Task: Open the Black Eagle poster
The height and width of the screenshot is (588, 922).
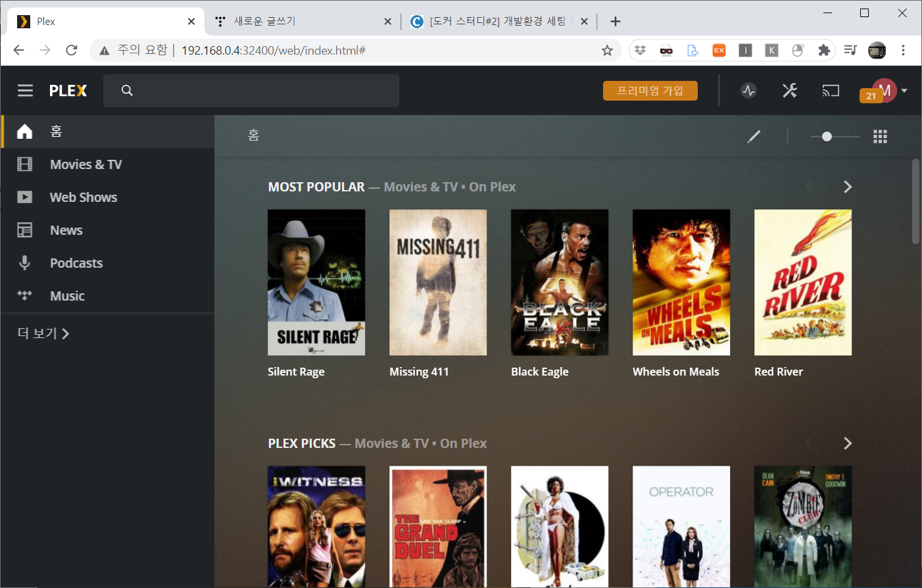Action: click(560, 282)
